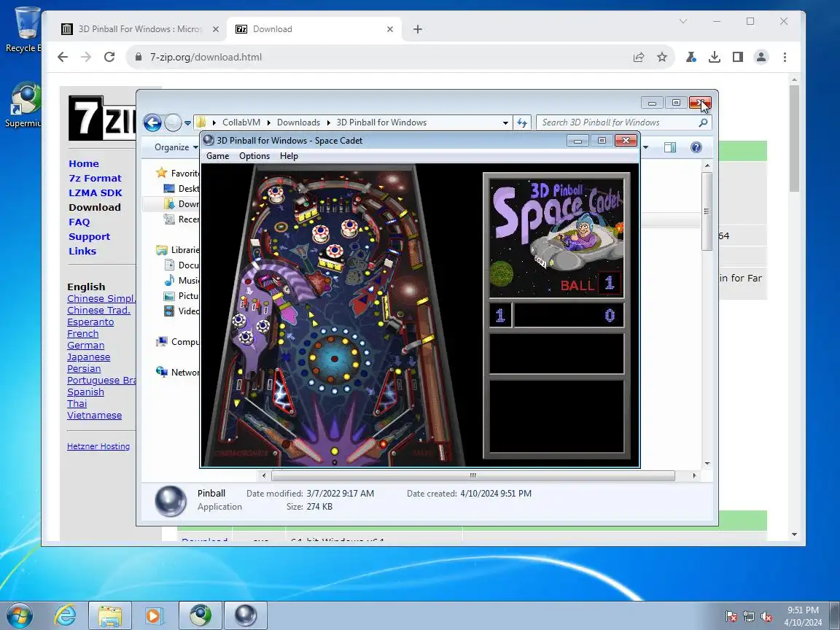Viewport: 840px width, 630px height.
Task: Switch language to Japanese
Action: 88,357
